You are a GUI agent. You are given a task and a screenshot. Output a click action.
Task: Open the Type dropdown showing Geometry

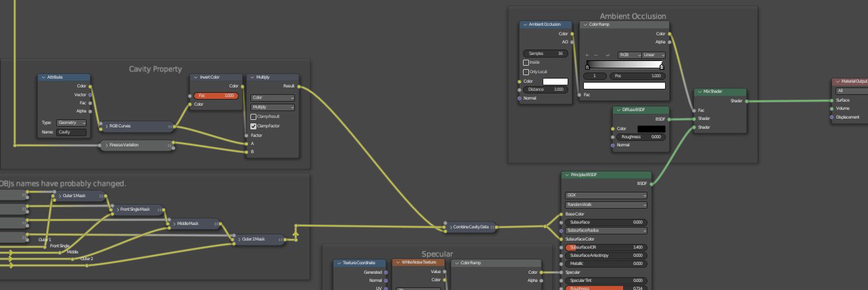72,123
